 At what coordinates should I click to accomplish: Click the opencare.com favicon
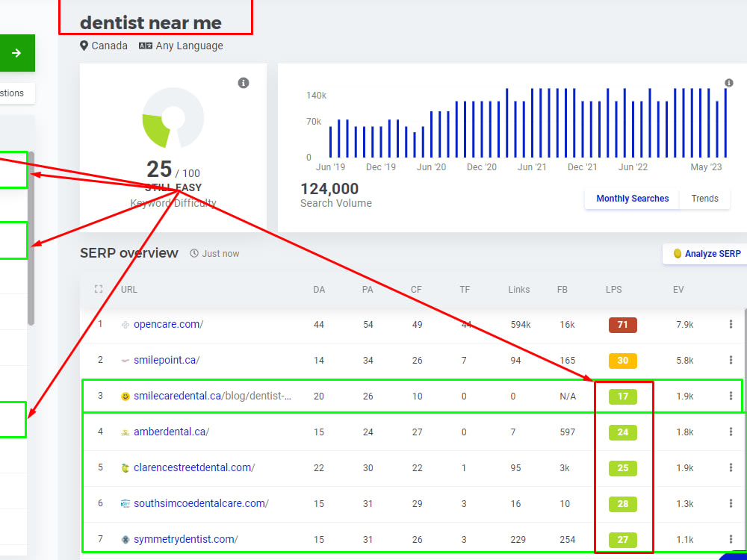point(125,325)
